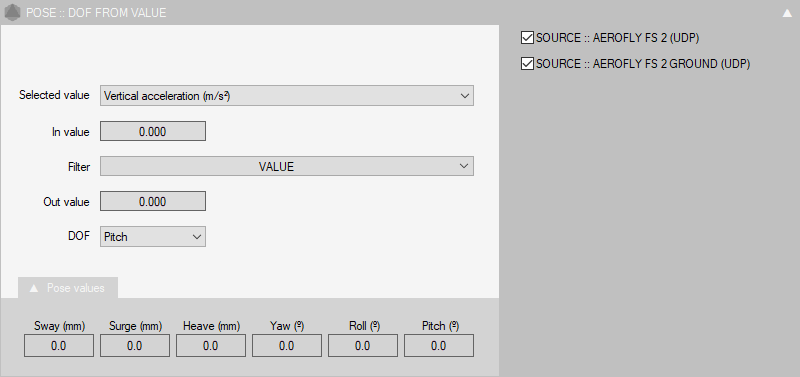Collapse panel with top-right triangle arrow
800x377 pixels.
[x=787, y=13]
